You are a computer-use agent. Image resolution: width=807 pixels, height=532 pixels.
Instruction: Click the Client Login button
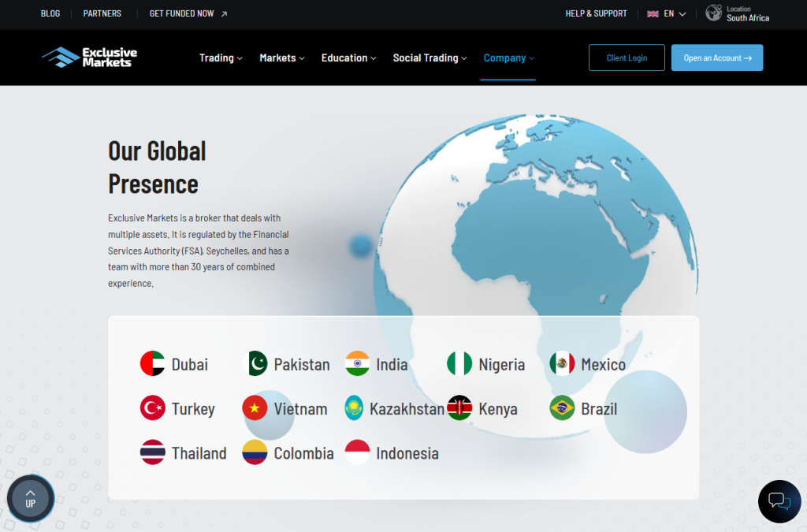(x=627, y=58)
